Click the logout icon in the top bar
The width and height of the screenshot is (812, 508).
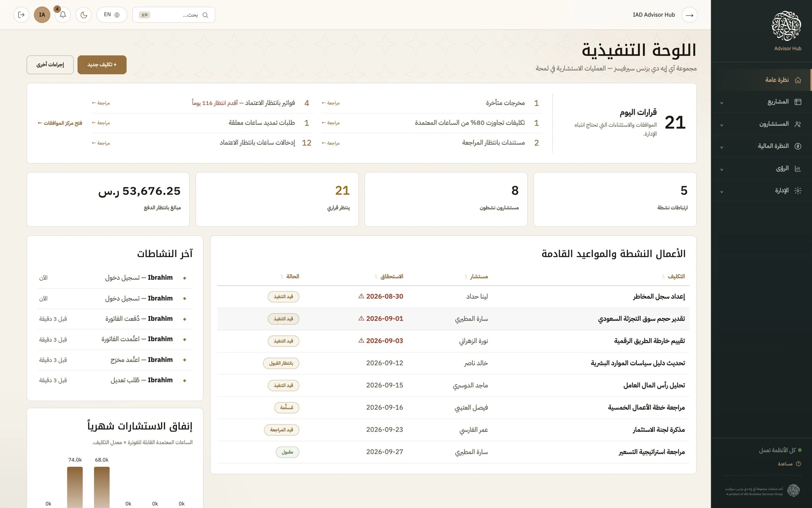pyautogui.click(x=21, y=15)
